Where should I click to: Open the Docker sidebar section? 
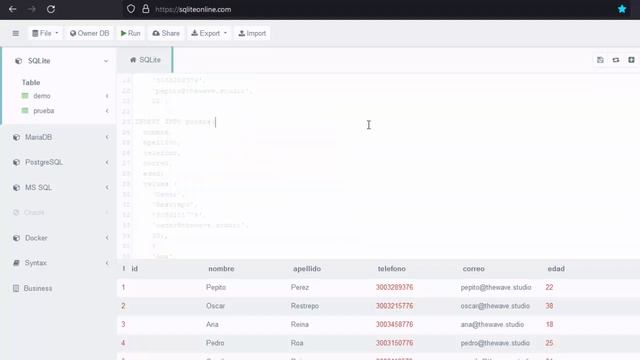click(36, 238)
